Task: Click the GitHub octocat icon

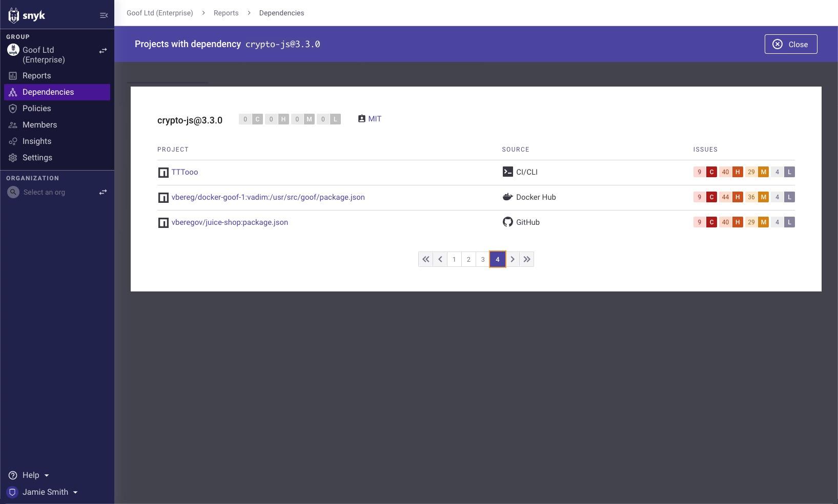Action: (x=507, y=222)
